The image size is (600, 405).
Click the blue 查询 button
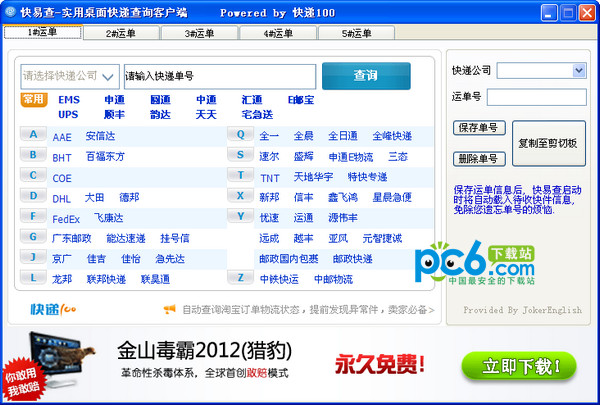[366, 76]
